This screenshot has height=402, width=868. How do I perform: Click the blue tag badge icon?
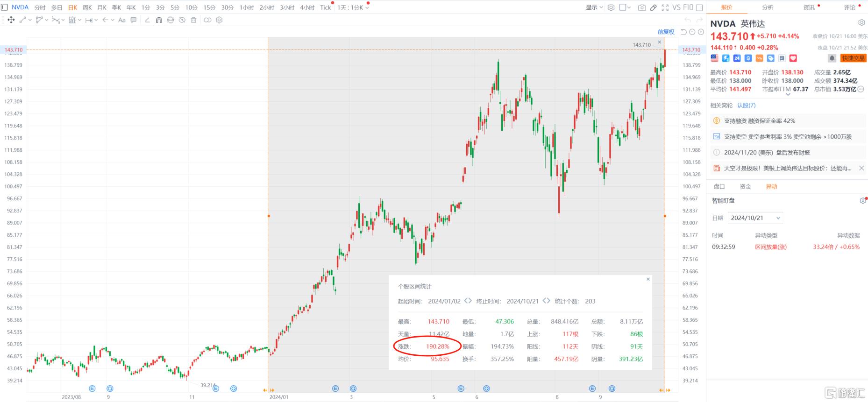pos(770,58)
